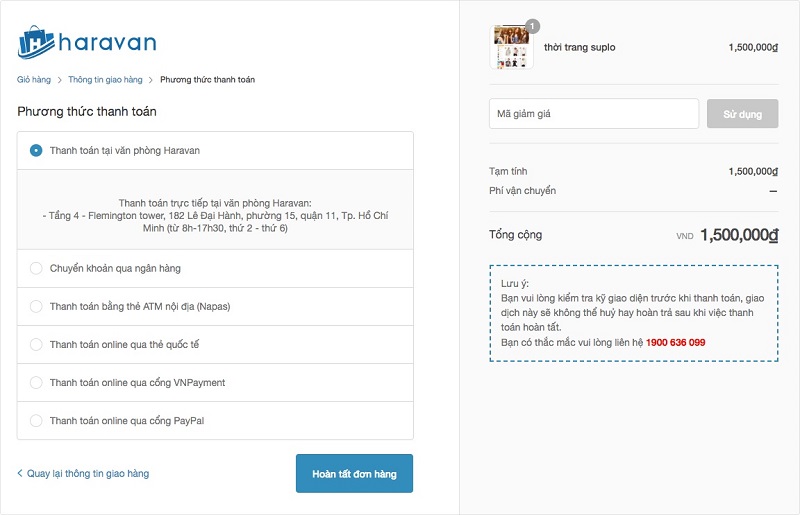Image resolution: width=800 pixels, height=515 pixels.
Task: Select ATM nội địa (Napas) payment
Action: pos(36,306)
